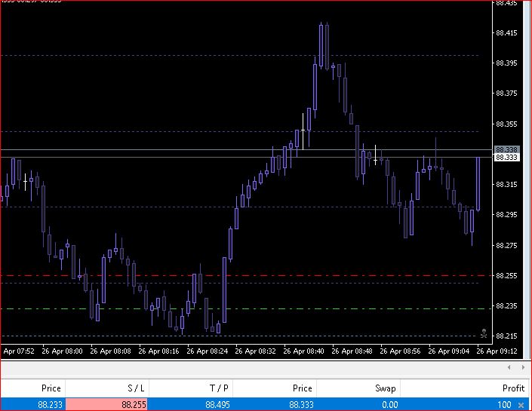Image resolution: width=532 pixels, height=411 pixels.
Task: Click the 88.215 price axis label
Action: [507, 336]
